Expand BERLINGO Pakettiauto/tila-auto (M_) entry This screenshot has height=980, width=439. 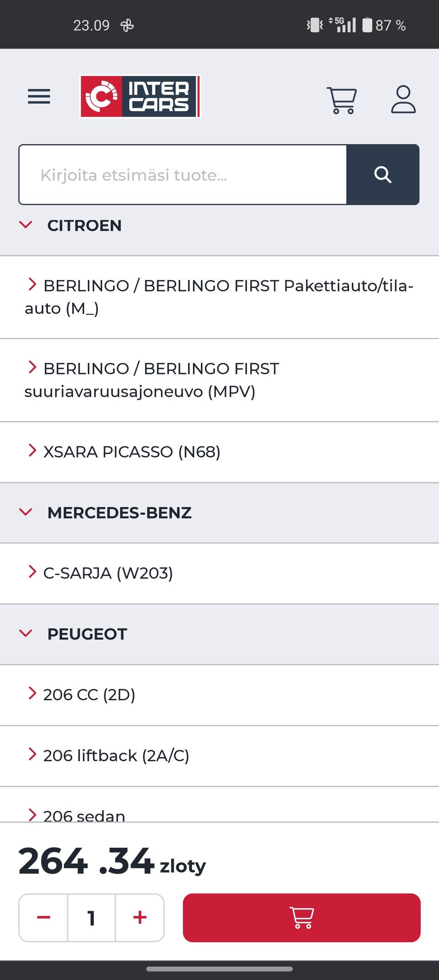click(219, 297)
